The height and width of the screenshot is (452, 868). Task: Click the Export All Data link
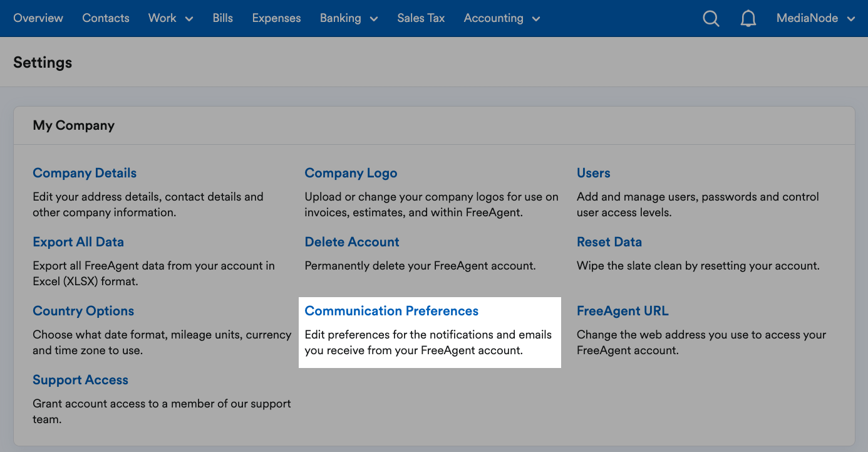tap(78, 242)
